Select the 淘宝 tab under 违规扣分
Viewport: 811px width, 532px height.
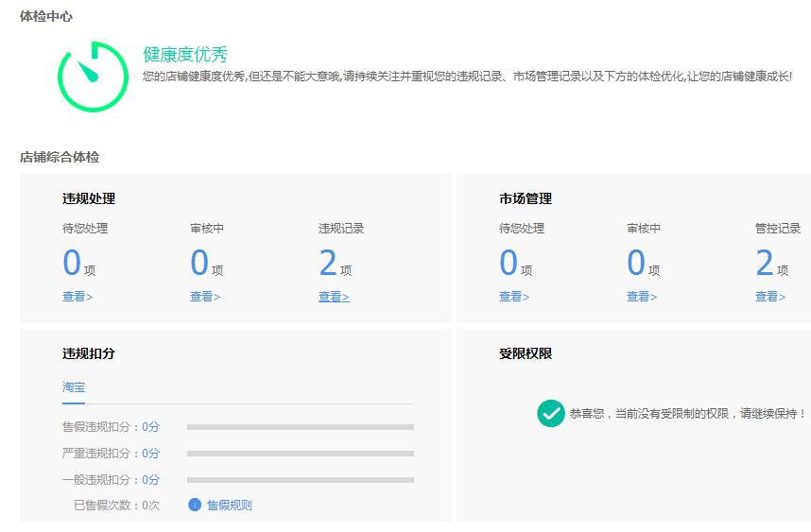74,387
